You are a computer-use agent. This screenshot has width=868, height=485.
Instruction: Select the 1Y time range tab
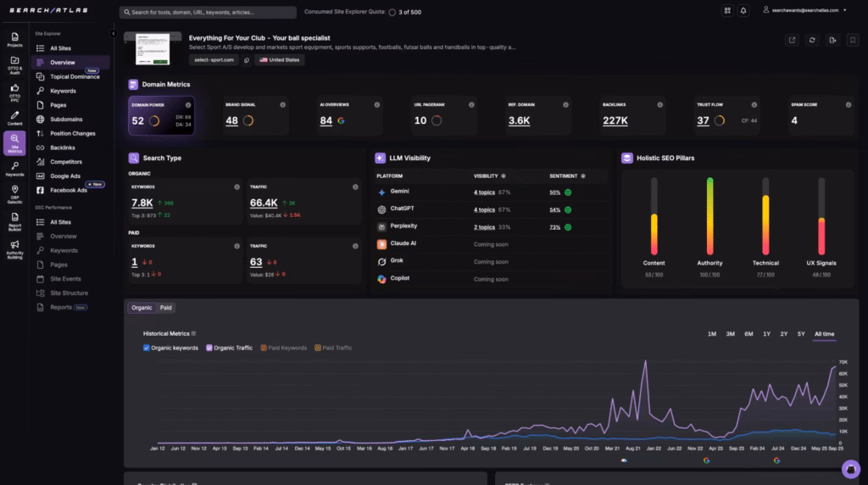[766, 334]
